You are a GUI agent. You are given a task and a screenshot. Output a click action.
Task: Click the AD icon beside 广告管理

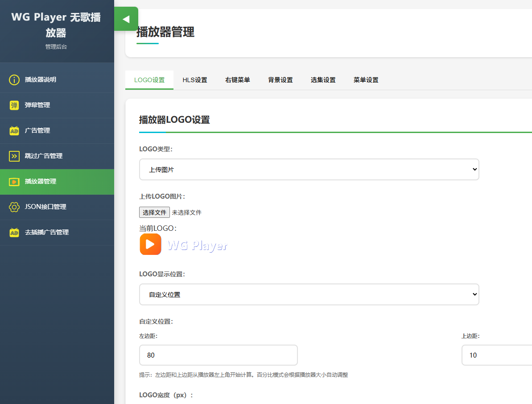(x=14, y=131)
